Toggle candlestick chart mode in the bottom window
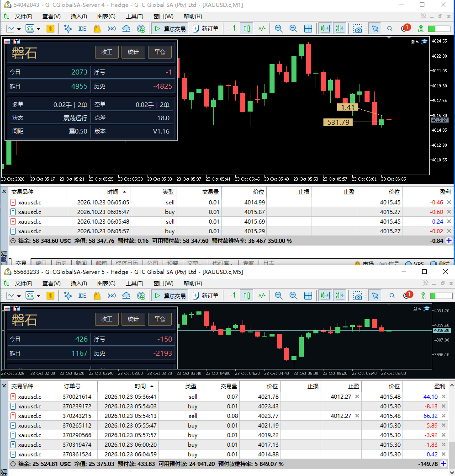 247,296
